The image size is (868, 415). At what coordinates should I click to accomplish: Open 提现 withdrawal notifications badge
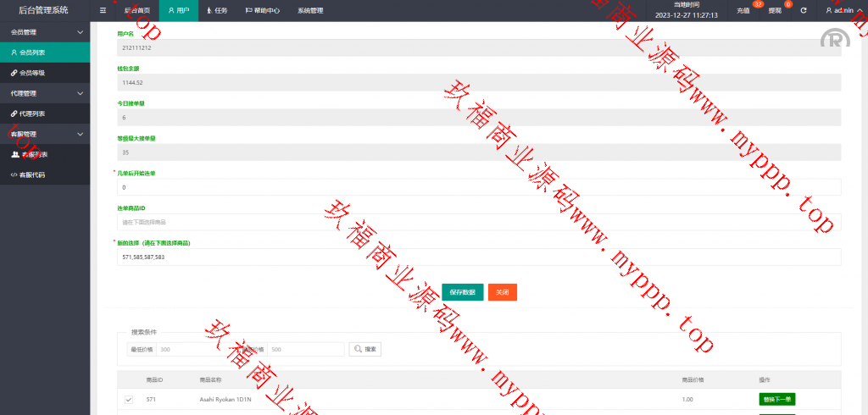(x=775, y=11)
